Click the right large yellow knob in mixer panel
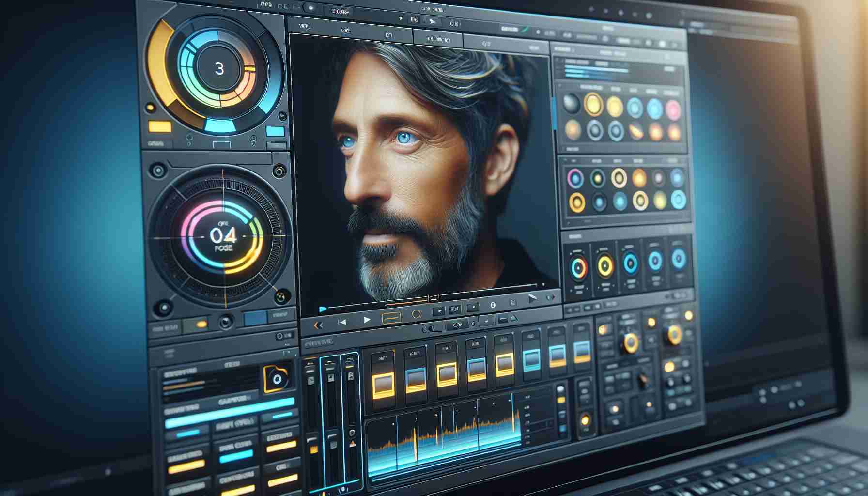 674,334
